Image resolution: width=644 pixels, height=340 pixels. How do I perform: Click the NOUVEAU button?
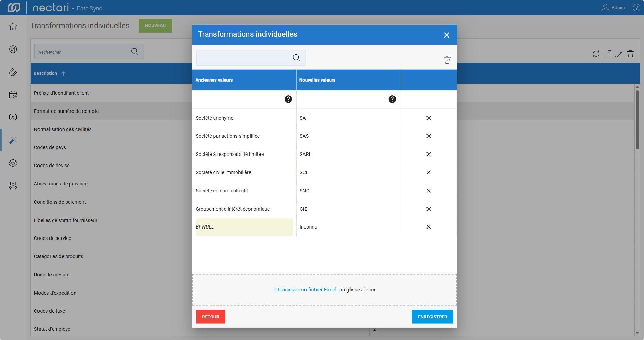tap(155, 26)
